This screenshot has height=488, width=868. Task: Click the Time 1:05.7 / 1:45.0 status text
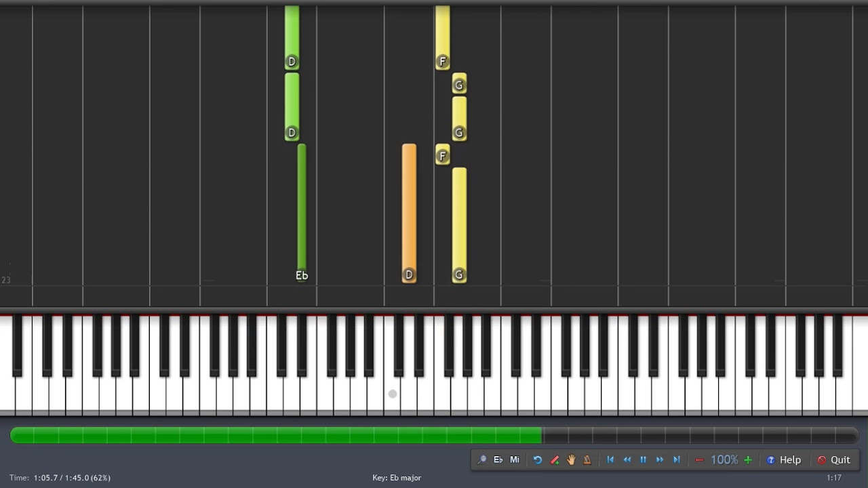pos(60,478)
